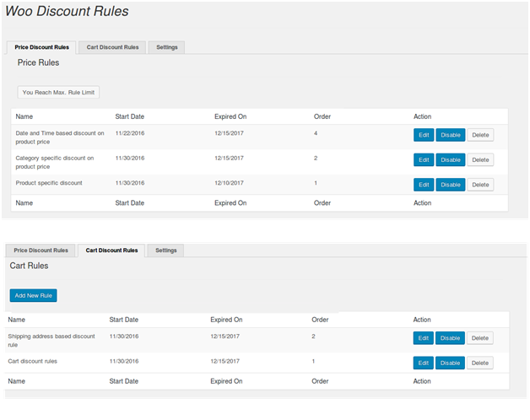Click the Add New Rule button
The image size is (530, 420).
[34, 296]
